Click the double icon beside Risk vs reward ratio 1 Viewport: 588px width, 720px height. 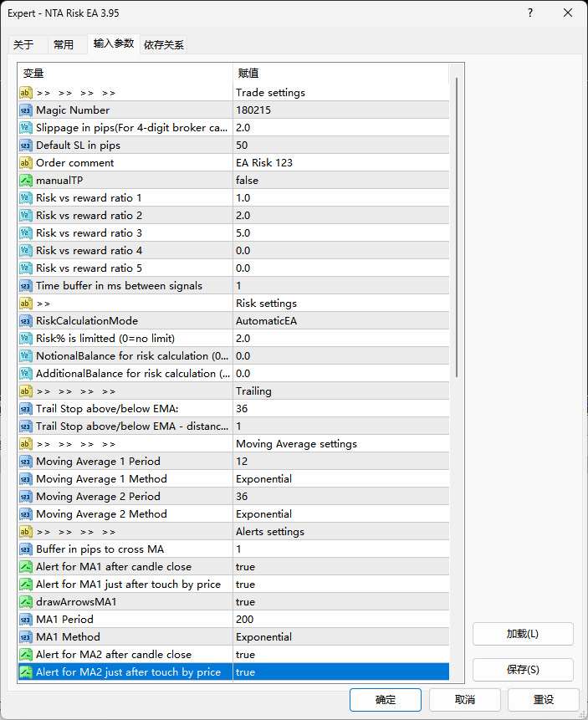[26, 198]
